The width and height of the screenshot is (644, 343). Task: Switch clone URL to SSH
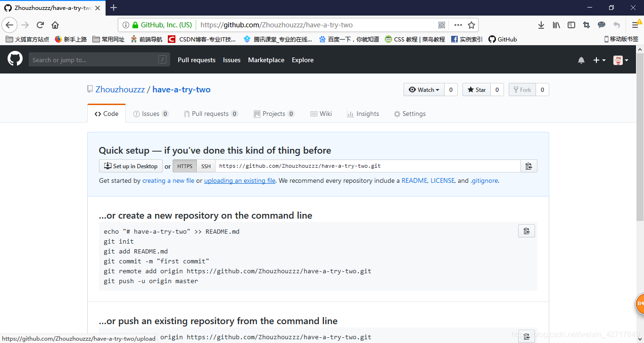pyautogui.click(x=206, y=166)
